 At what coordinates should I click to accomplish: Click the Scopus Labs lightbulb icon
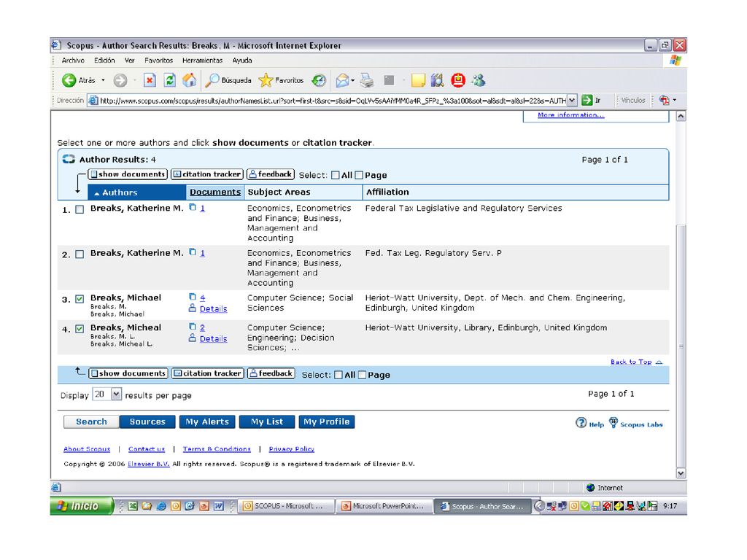tap(613, 422)
